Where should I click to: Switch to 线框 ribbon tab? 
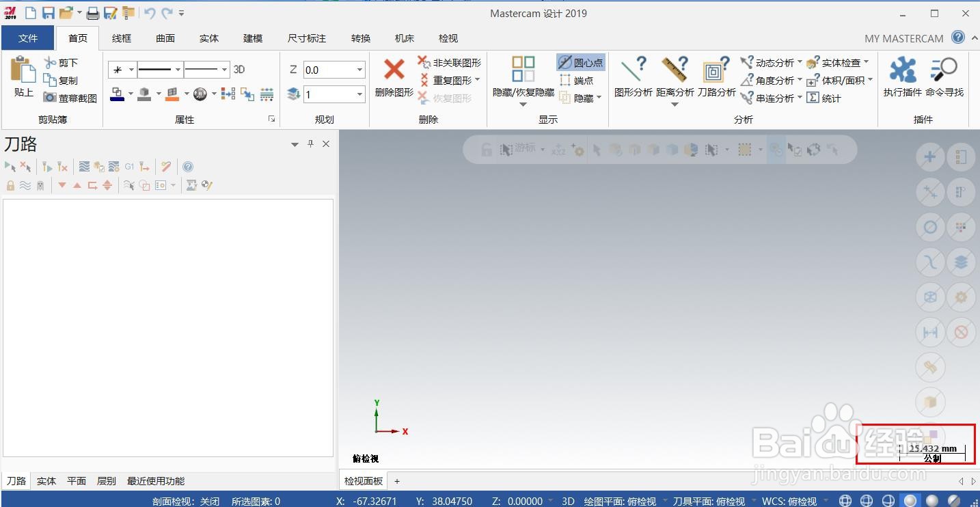(x=122, y=38)
